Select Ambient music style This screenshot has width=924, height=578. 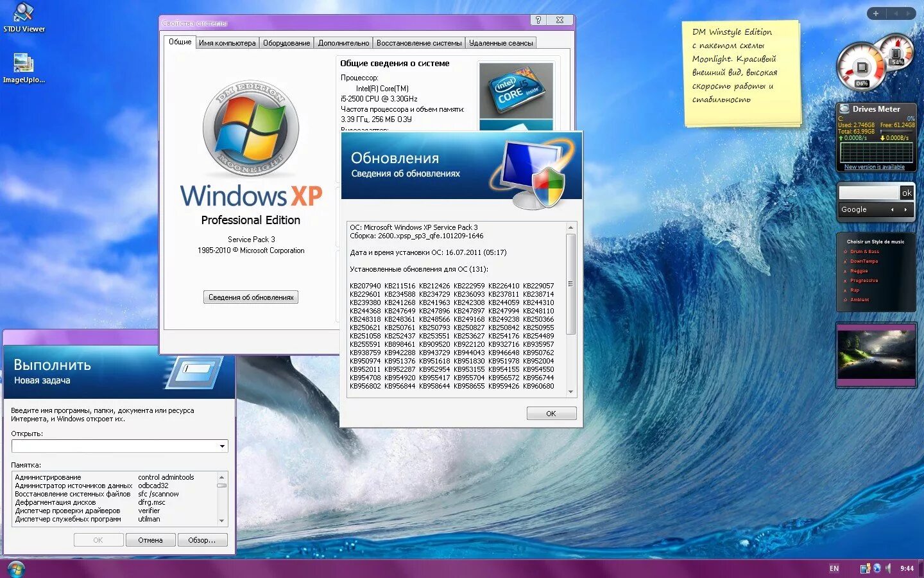pos(859,300)
